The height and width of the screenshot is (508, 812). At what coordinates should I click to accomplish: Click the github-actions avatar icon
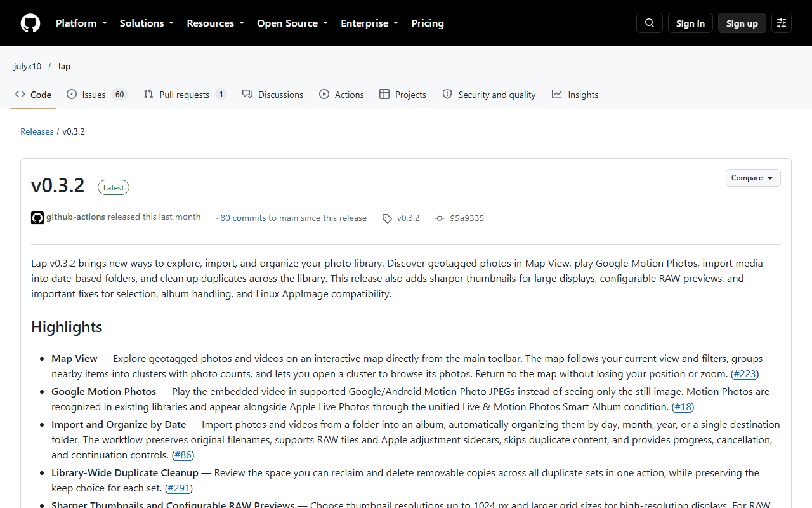[x=37, y=218]
